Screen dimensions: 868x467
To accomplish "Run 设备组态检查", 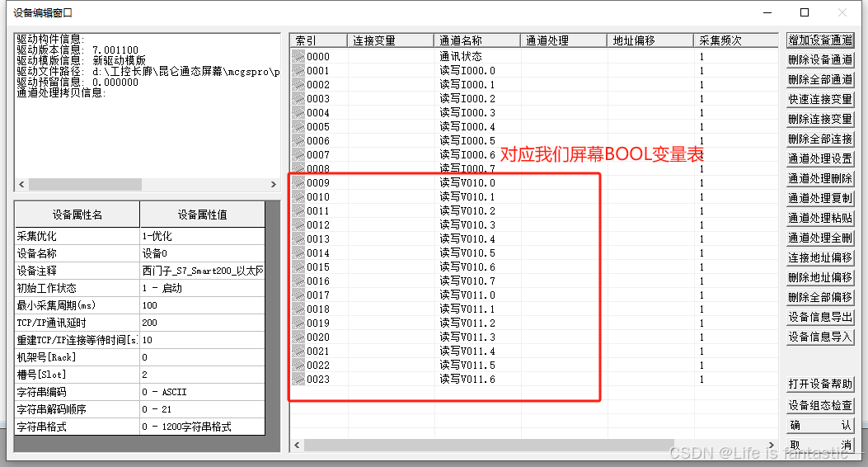I will click(820, 405).
